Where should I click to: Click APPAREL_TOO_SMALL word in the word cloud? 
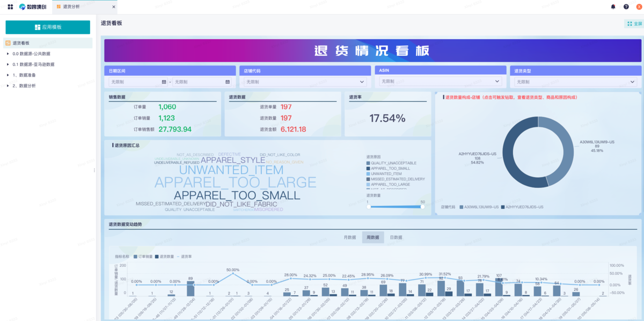point(237,195)
